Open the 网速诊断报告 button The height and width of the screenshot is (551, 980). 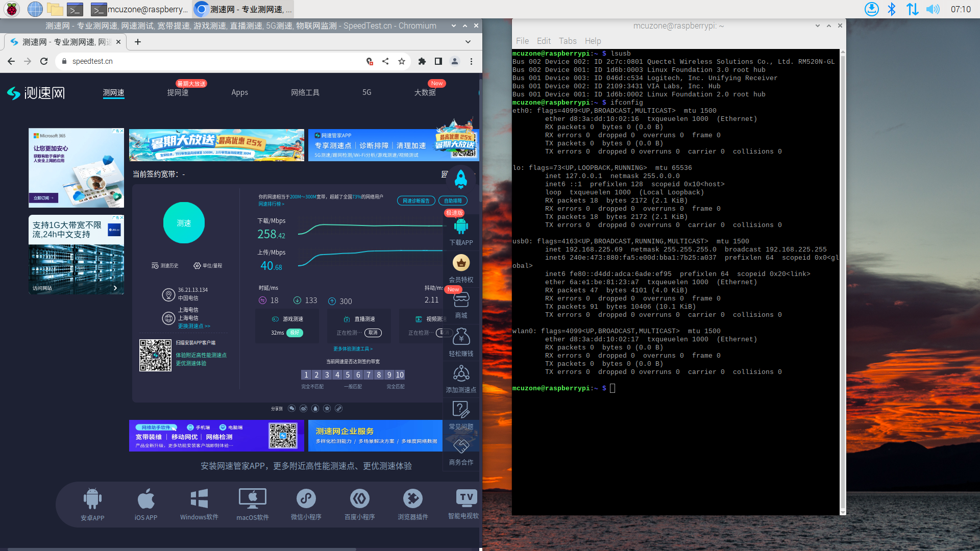pos(416,201)
